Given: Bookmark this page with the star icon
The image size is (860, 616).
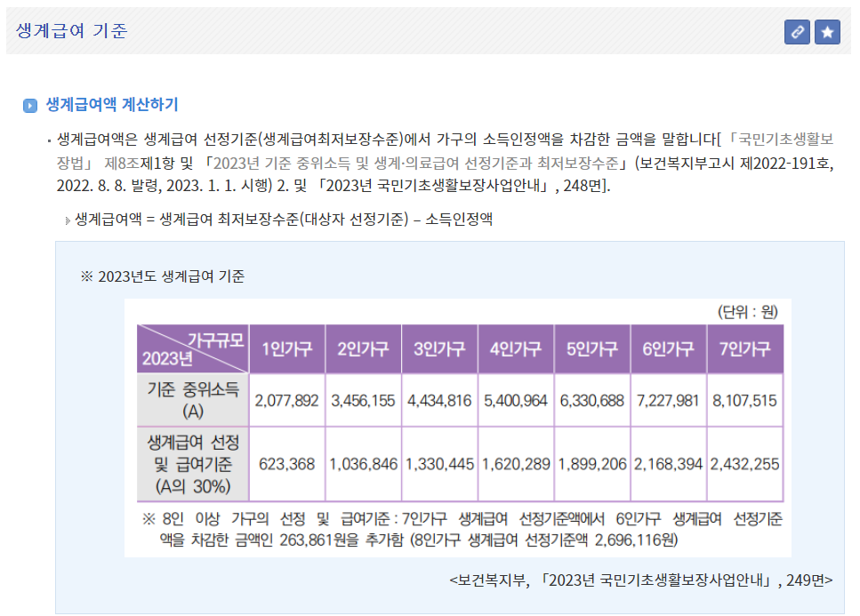Looking at the screenshot, I should click(x=828, y=33).
